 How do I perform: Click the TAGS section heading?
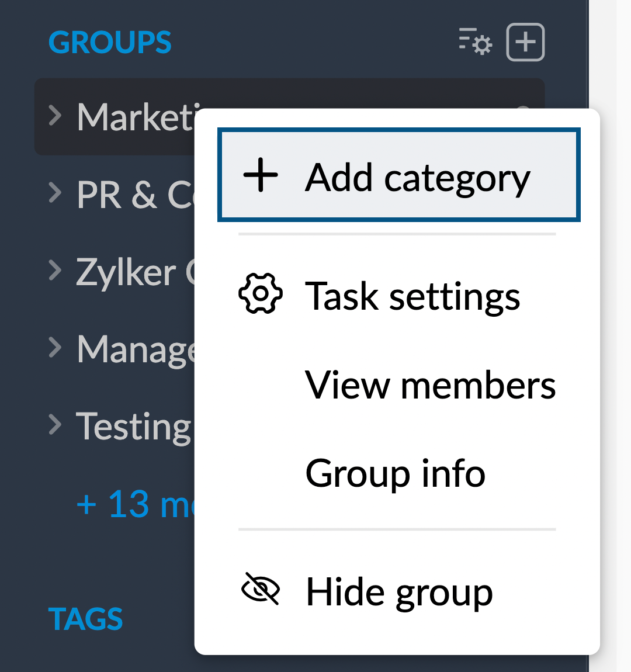(x=85, y=618)
